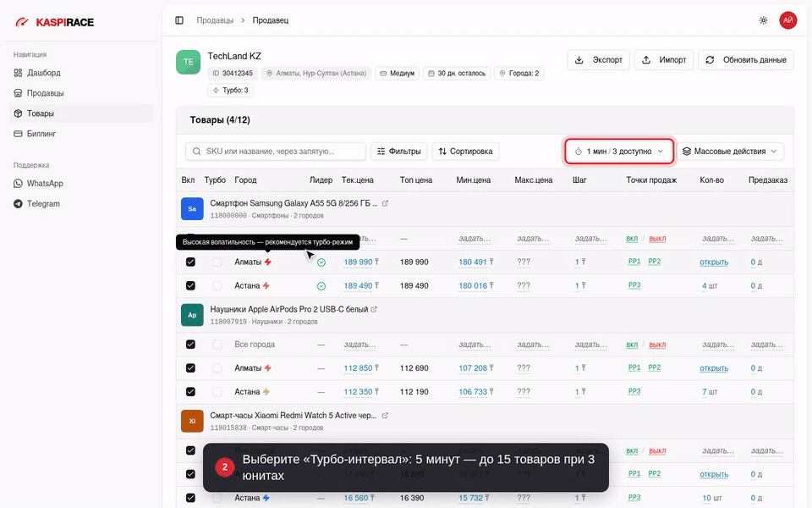
Task: Uncheck Вкл for AirPods Все города row
Action: pos(190,345)
